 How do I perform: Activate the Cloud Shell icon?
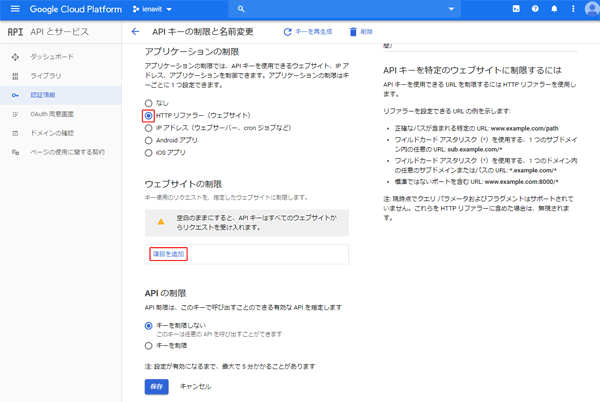(x=516, y=9)
